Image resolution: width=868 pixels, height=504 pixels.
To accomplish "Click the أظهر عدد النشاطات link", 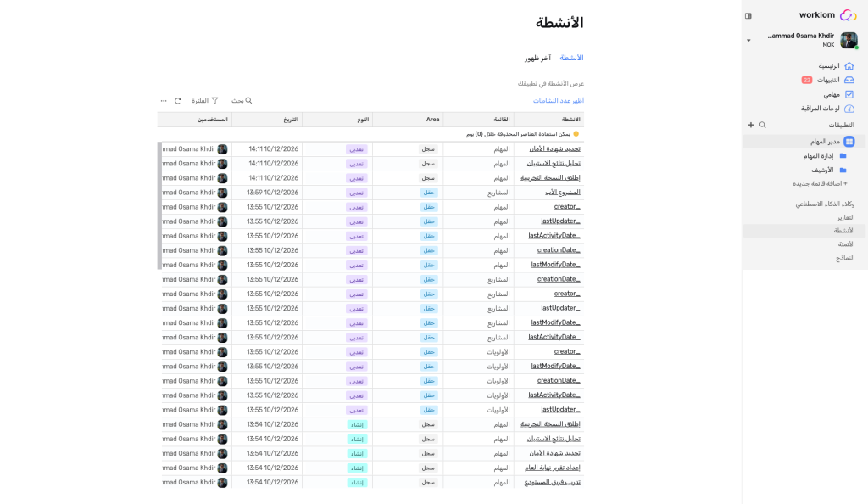I will pos(559,101).
